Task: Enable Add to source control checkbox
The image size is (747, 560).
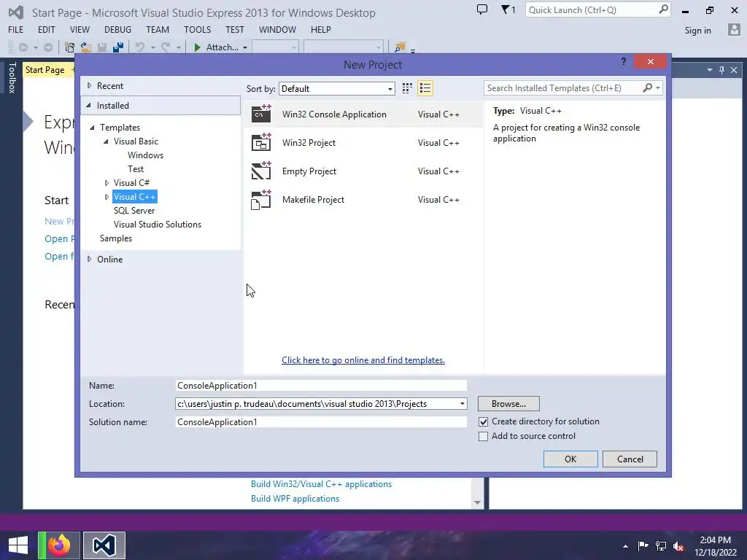Action: 483,436
